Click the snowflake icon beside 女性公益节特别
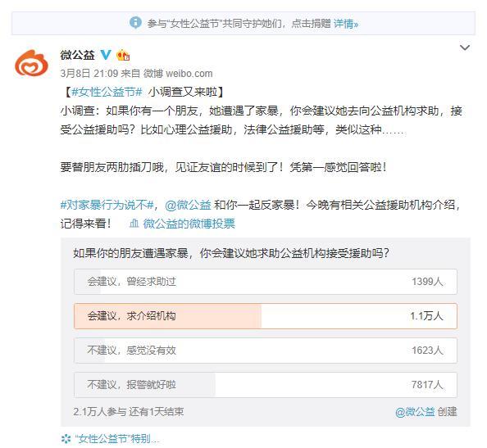This screenshot has width=487, height=448. click(x=66, y=439)
